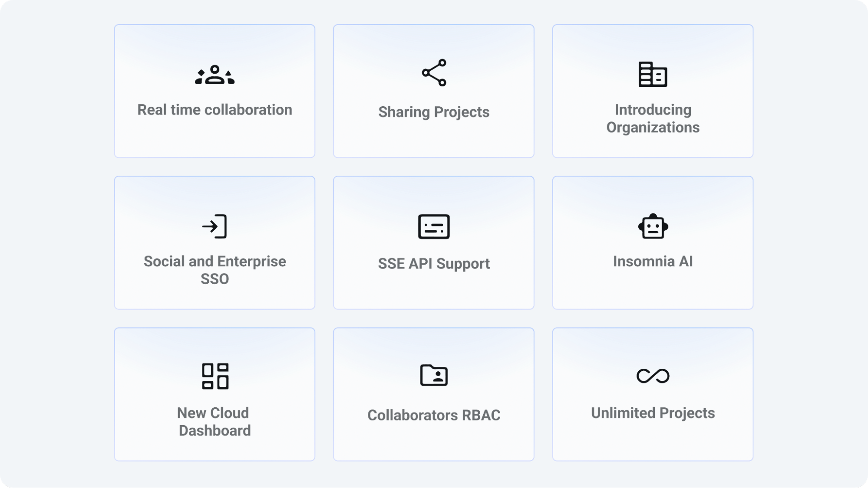Click the Insomnia AI robot icon
Viewport: 868px width, 488px height.
point(653,226)
